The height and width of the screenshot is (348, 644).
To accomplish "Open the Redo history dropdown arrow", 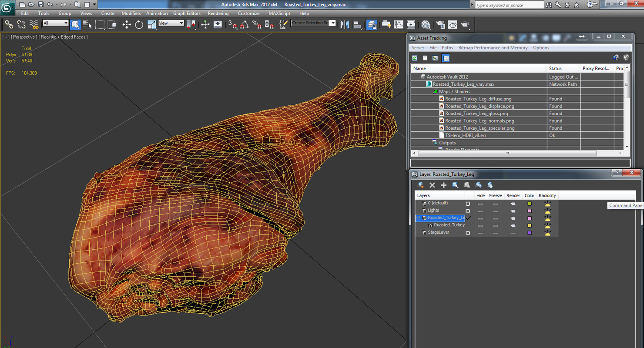I will point(70,4).
